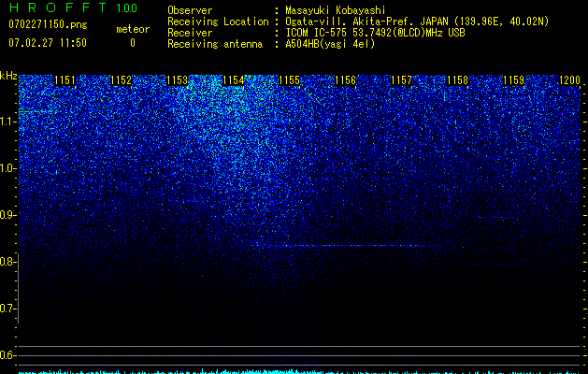
Task: Click the 1.1 kHz axis label
Action: pyautogui.click(x=7, y=122)
